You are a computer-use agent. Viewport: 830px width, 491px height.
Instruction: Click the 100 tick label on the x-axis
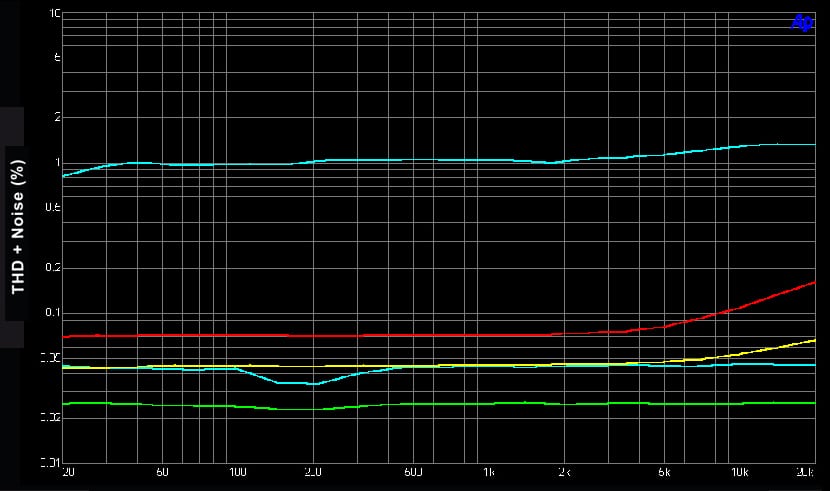pyautogui.click(x=238, y=471)
